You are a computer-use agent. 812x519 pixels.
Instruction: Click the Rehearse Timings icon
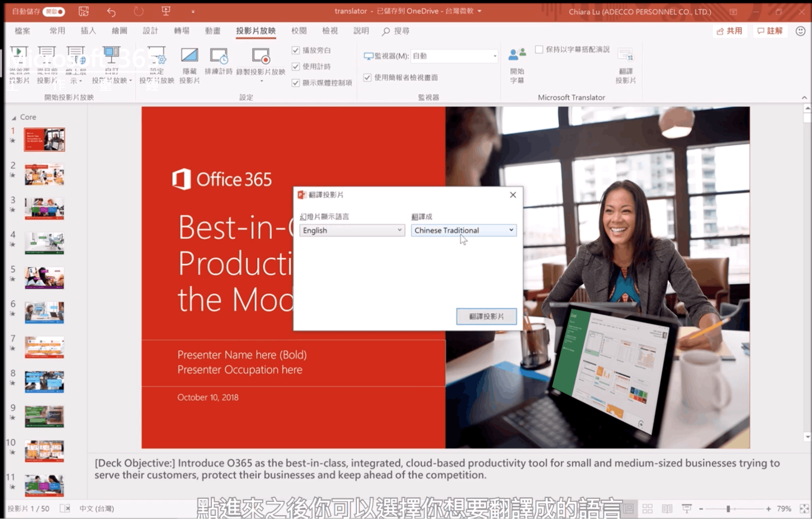pos(219,56)
